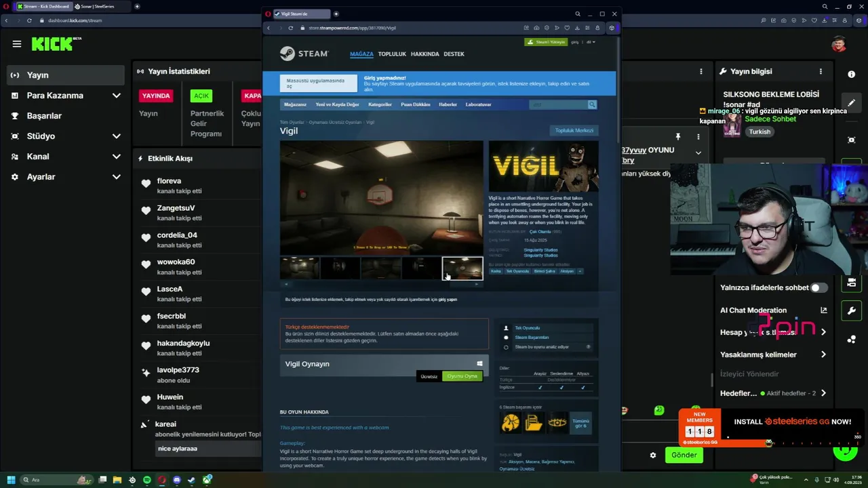Click the pencil edit icon on right rail
868x488 pixels.
852,103
